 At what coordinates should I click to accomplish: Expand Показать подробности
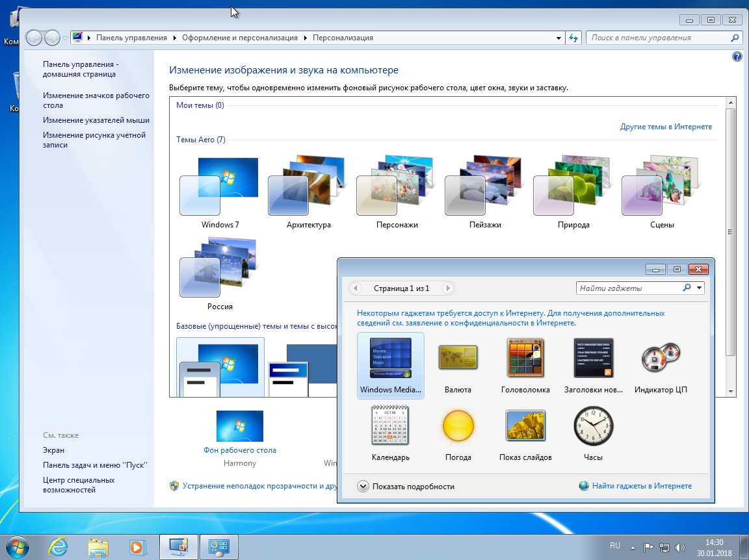coord(406,487)
